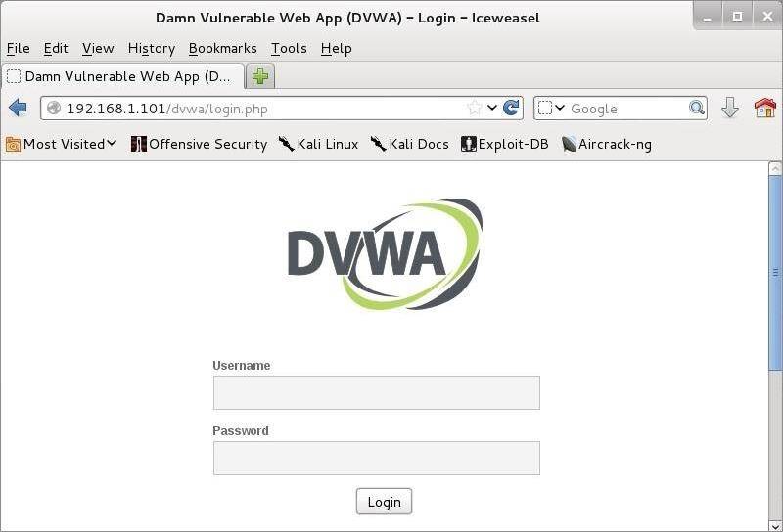
Task: Click the scrollbar down arrow
Action: 775,525
